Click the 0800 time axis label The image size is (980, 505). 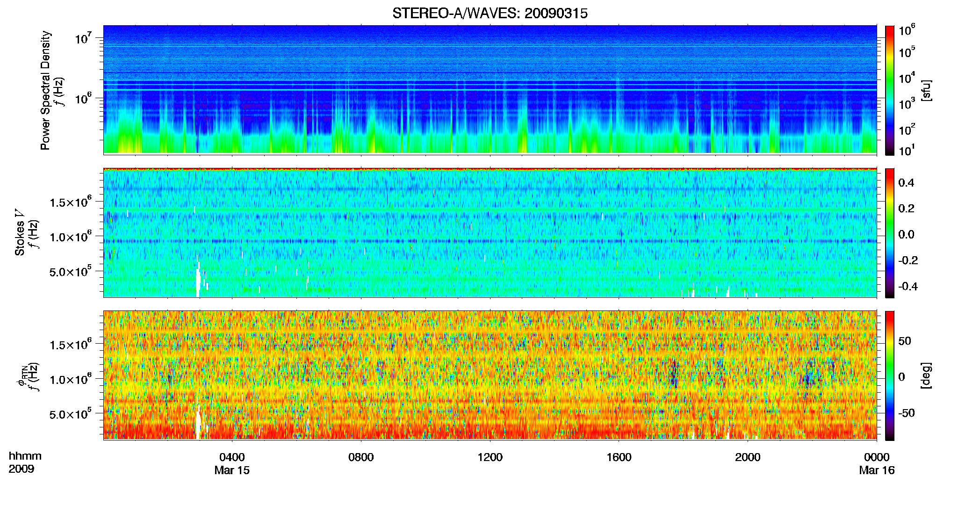point(361,457)
